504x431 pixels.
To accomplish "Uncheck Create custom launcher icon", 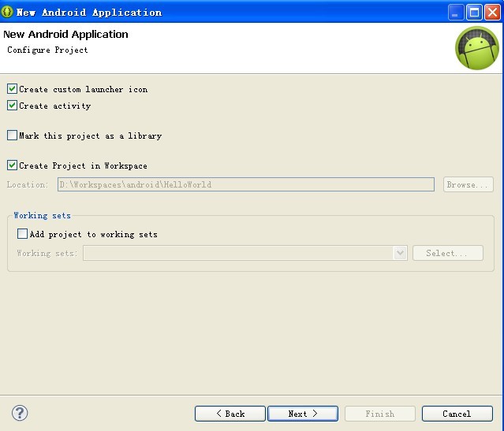I will (x=12, y=89).
